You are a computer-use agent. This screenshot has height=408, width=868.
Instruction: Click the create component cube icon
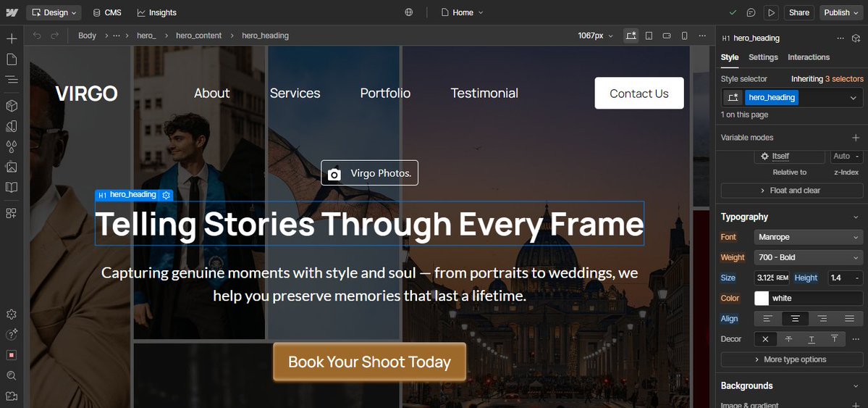pos(856,38)
